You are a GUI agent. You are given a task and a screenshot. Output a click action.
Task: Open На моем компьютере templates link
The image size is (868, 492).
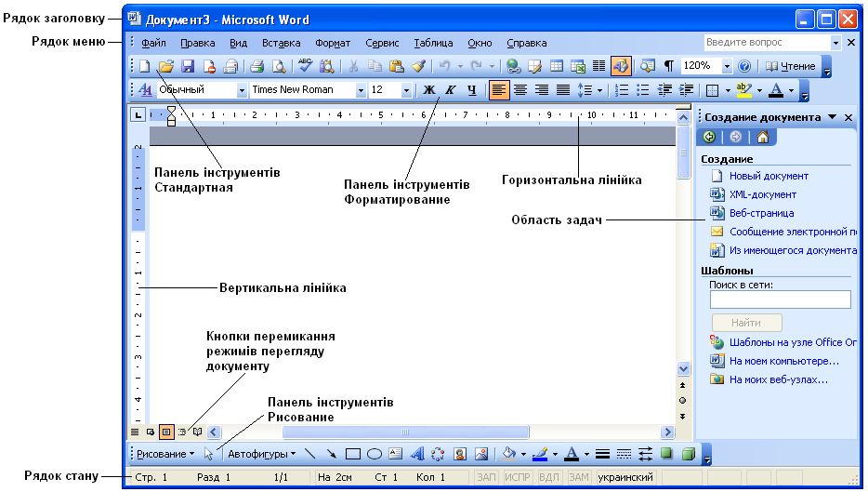tap(784, 361)
